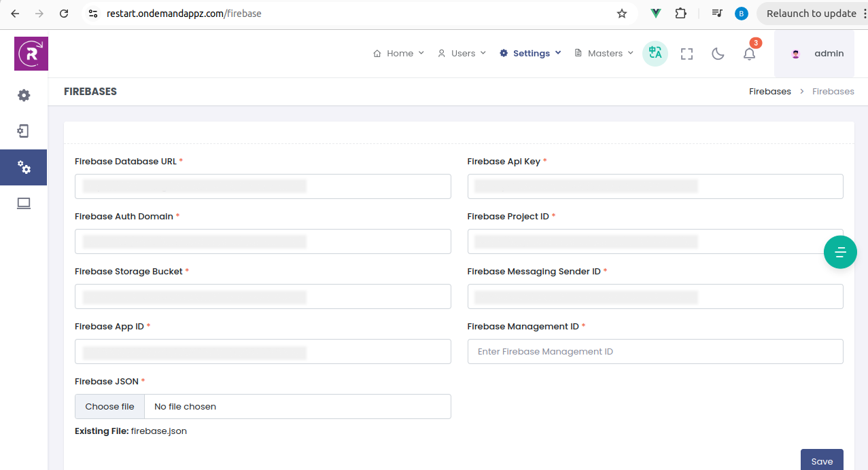Image resolution: width=868 pixels, height=470 pixels.
Task: Bookmark the page using the star icon
Action: point(621,13)
